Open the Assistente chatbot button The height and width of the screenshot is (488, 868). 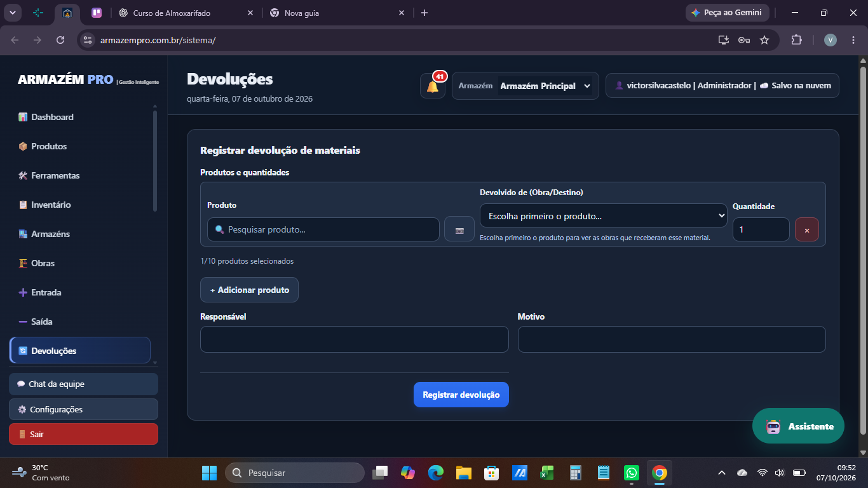click(x=798, y=426)
